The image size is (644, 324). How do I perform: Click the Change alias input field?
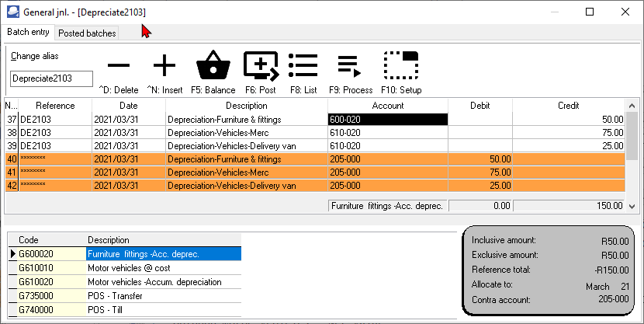point(52,78)
